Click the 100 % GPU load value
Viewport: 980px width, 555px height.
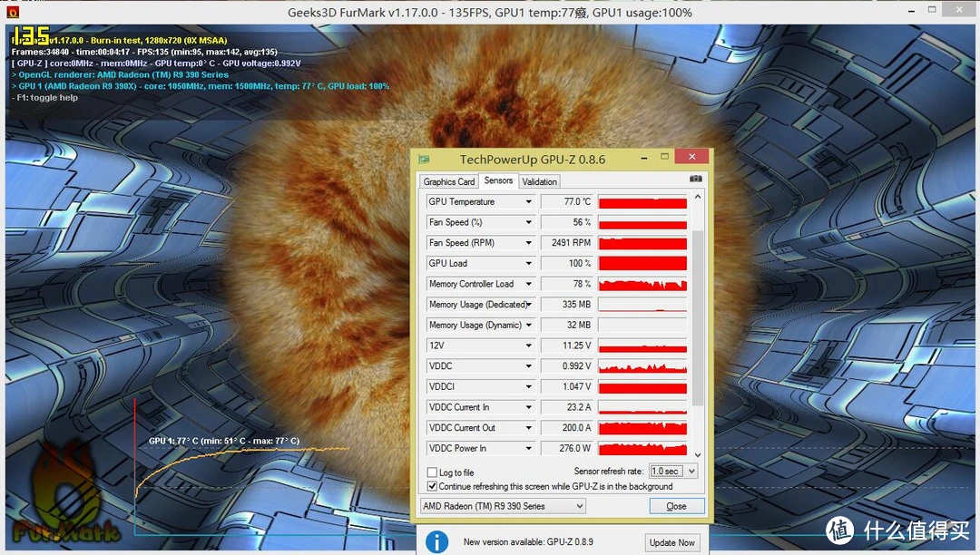(x=579, y=264)
